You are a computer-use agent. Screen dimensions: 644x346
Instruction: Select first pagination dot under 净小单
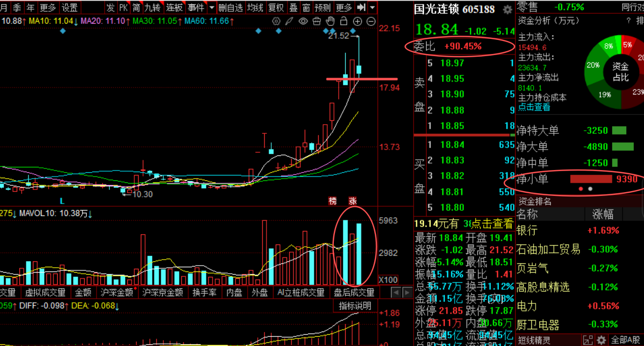[x=581, y=189]
